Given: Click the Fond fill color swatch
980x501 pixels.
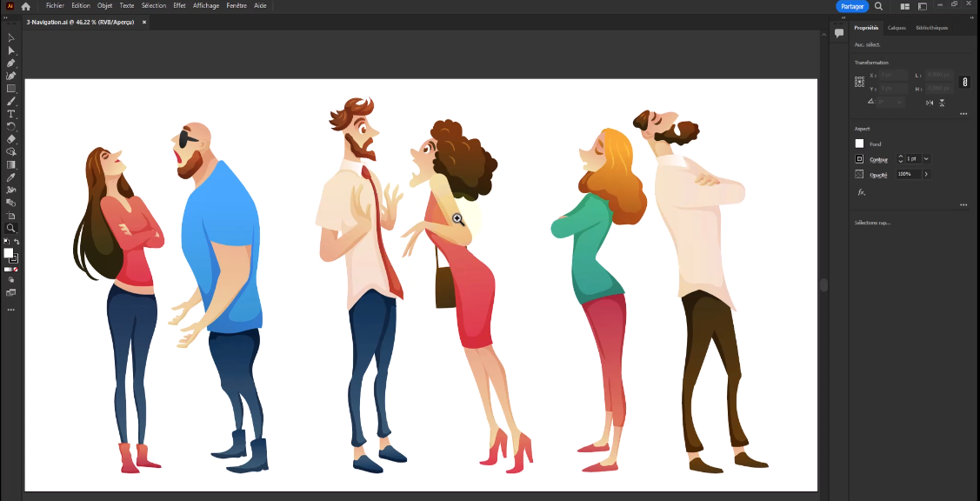Looking at the screenshot, I should point(859,144).
